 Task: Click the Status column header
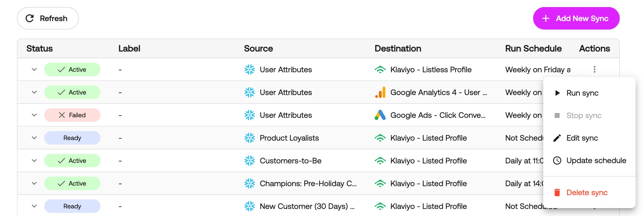point(40,48)
